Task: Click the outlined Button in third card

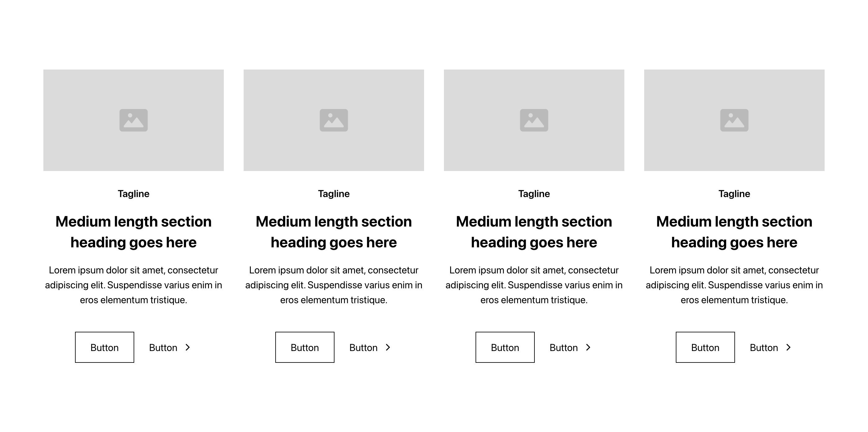Action: click(505, 347)
